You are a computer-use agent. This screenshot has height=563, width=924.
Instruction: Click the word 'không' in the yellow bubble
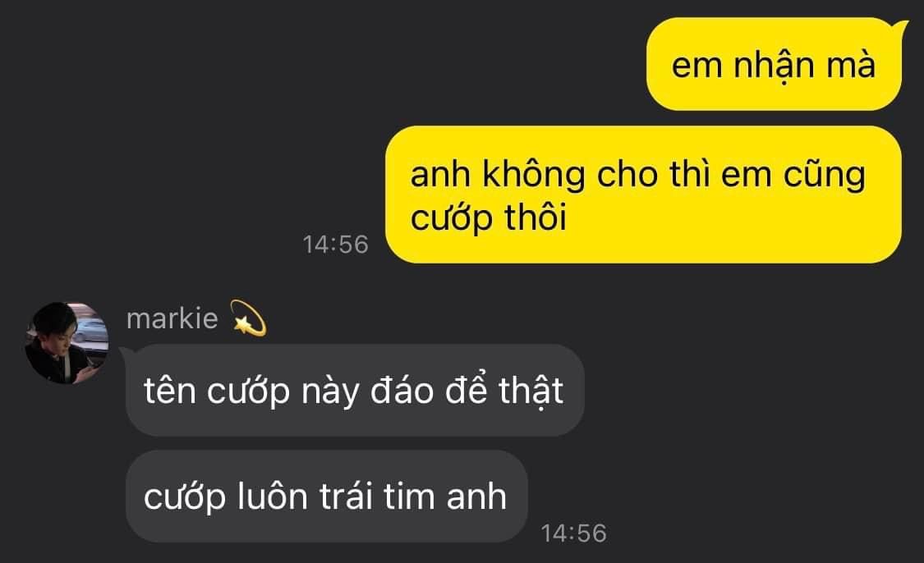click(x=534, y=174)
